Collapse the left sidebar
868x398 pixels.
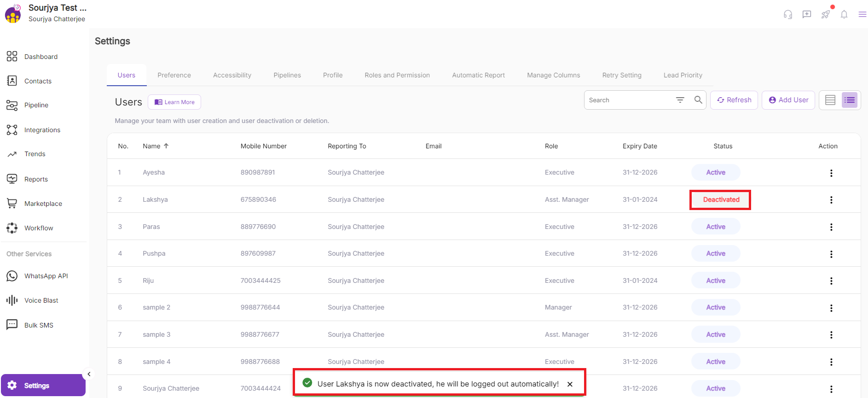89,374
